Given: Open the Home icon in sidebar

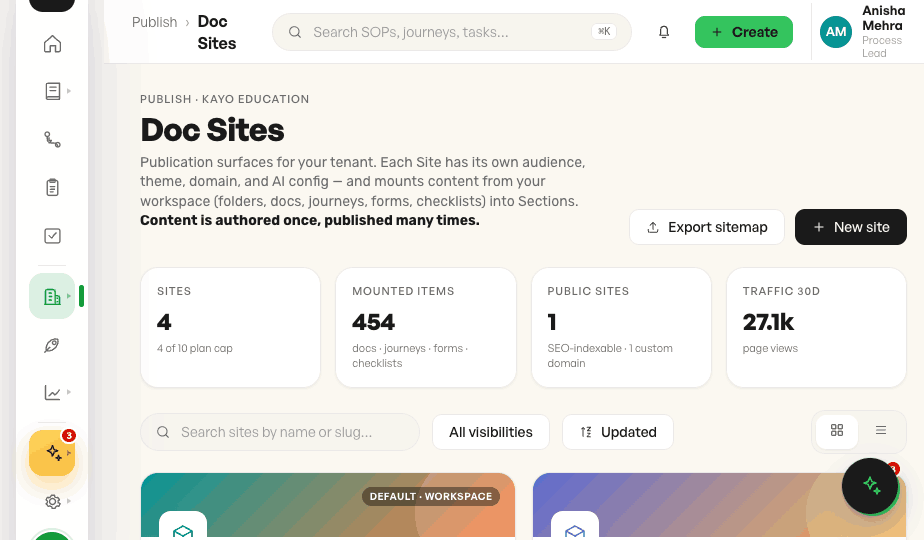Looking at the screenshot, I should [x=52, y=44].
